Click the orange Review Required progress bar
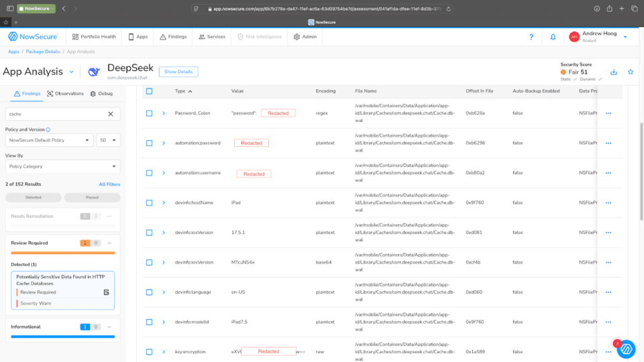Viewport: 644px width, 362px height. (62, 253)
